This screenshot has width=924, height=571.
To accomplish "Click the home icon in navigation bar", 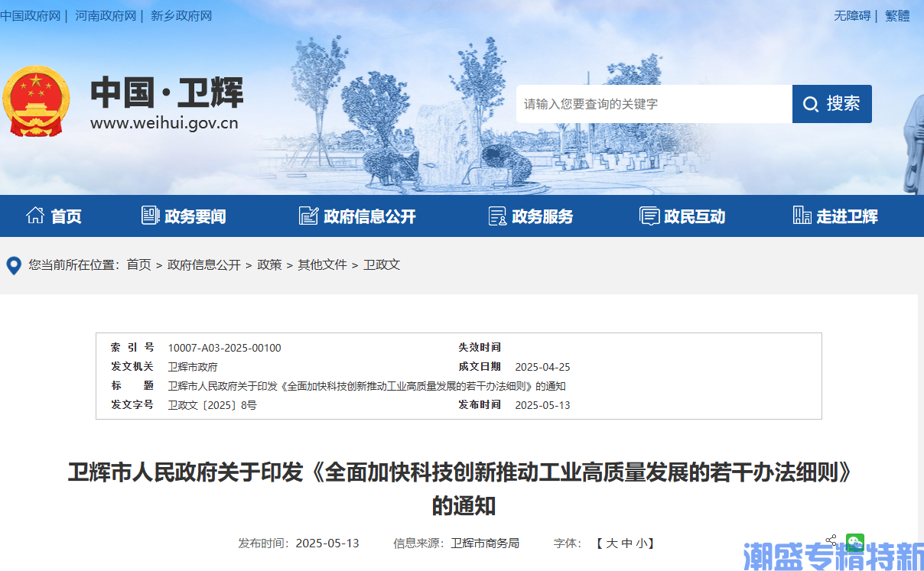I will [x=35, y=216].
